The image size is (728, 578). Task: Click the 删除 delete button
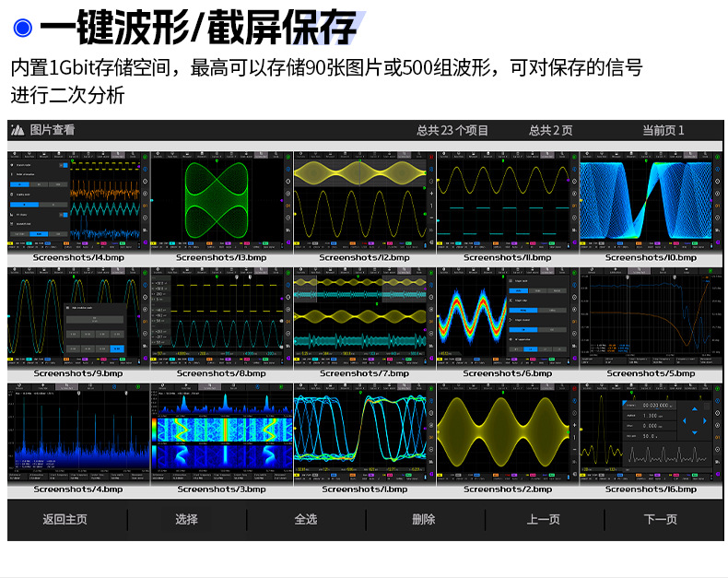[424, 519]
